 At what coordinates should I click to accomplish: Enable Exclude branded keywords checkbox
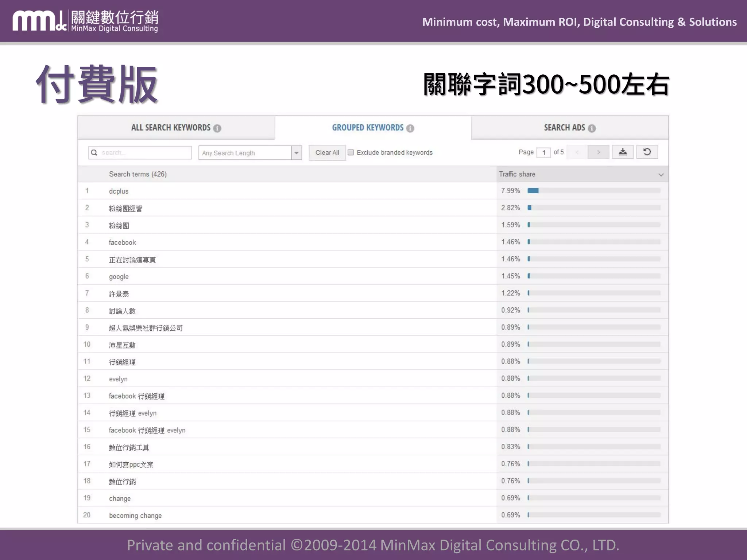point(351,152)
